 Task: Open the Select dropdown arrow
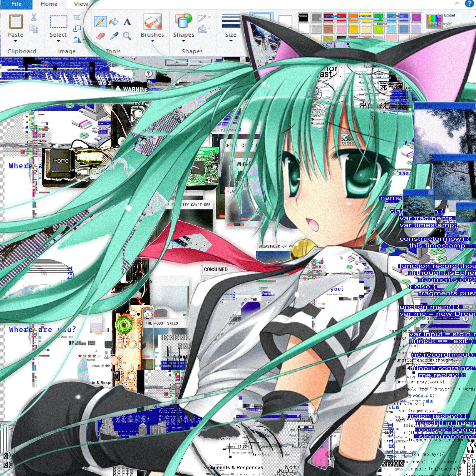[x=58, y=41]
